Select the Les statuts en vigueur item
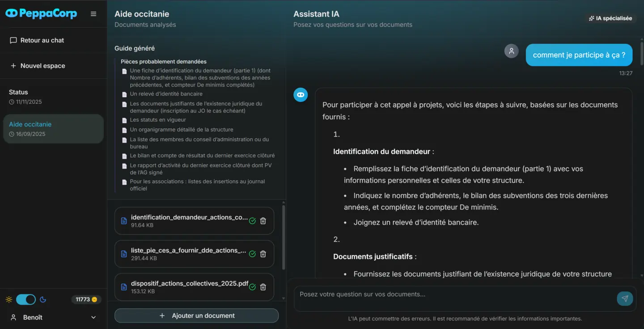644x329 pixels. (158, 120)
